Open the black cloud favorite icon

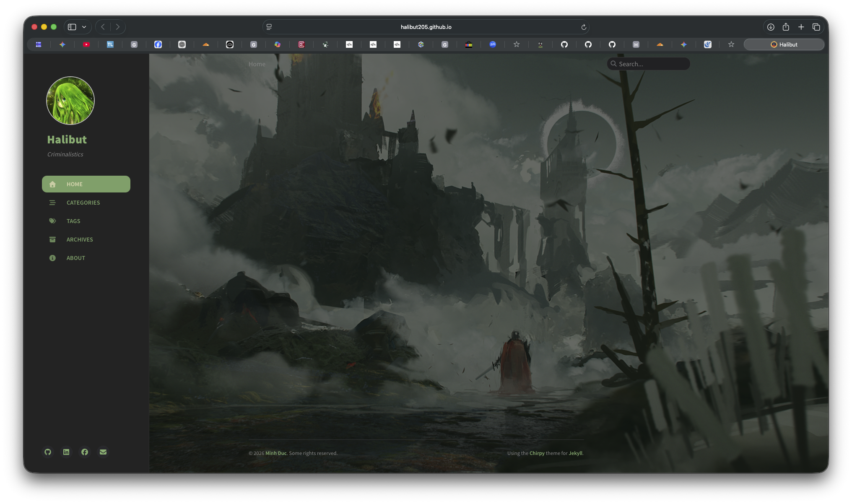point(230,44)
